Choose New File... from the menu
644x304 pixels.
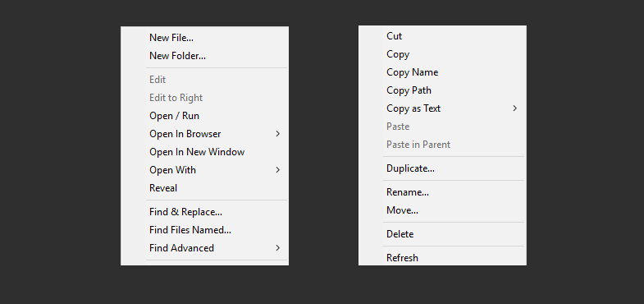coord(204,38)
